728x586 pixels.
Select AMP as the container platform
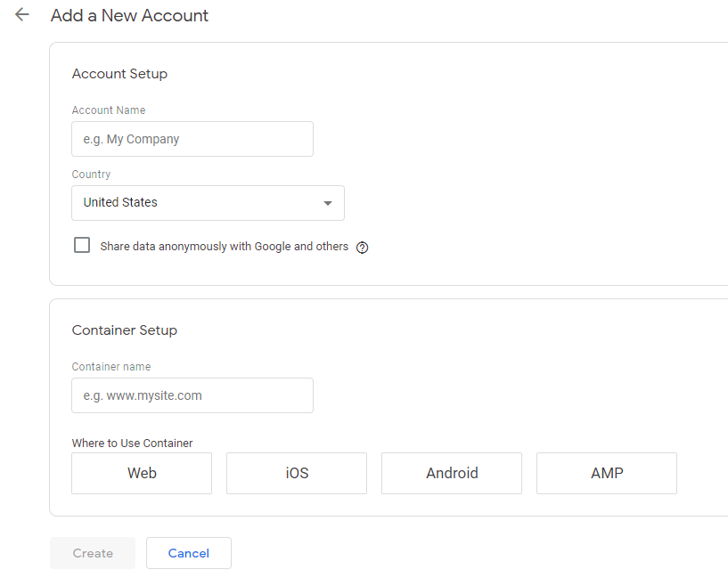(x=607, y=473)
